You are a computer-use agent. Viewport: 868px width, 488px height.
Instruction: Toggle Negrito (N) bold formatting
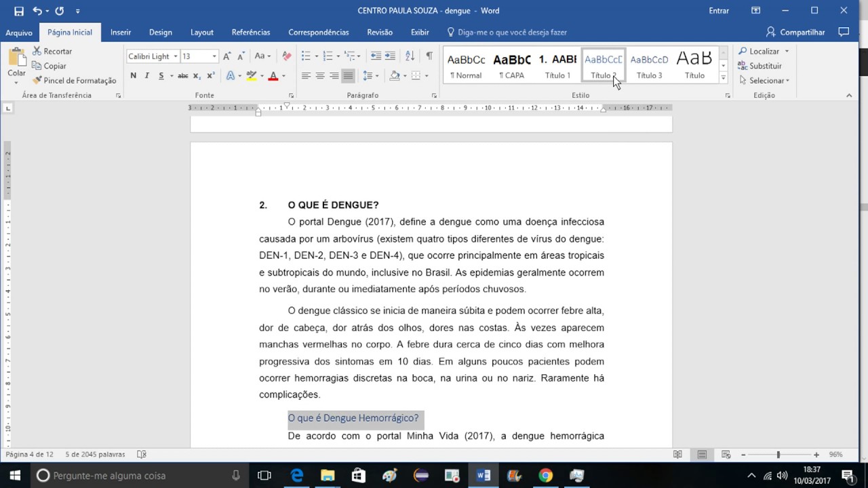click(133, 76)
